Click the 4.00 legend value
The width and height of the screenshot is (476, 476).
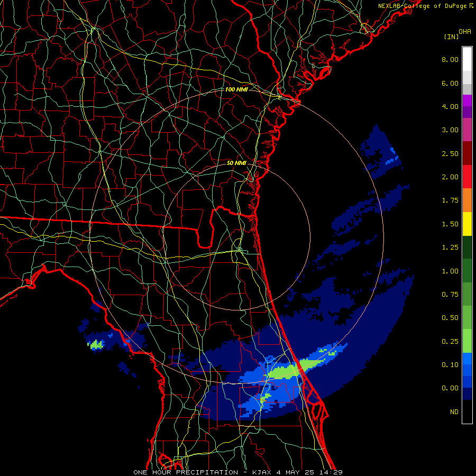click(x=450, y=106)
